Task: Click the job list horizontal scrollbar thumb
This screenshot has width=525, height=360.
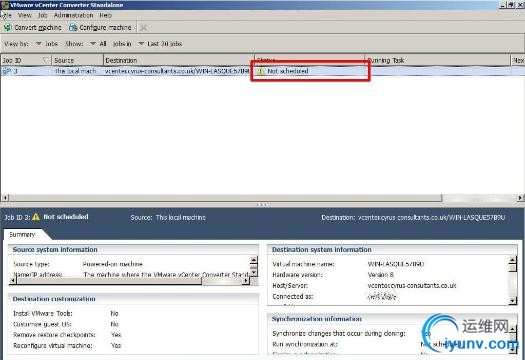Action: (x=226, y=198)
